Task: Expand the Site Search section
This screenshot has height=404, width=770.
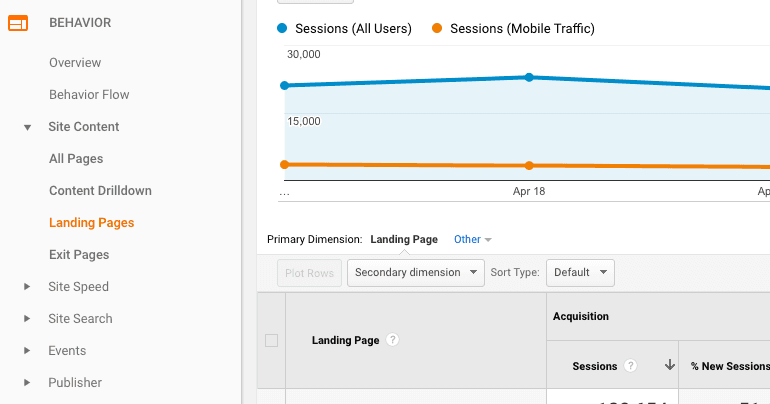Action: 28,319
